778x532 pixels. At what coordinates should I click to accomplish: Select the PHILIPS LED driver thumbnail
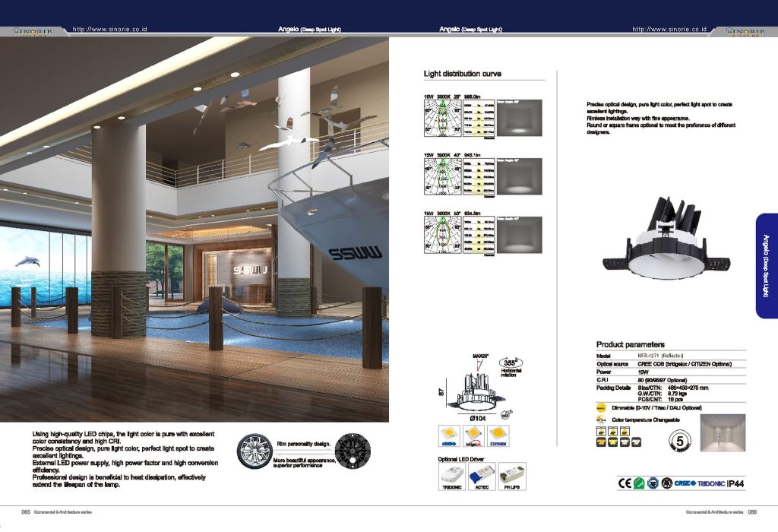511,477
